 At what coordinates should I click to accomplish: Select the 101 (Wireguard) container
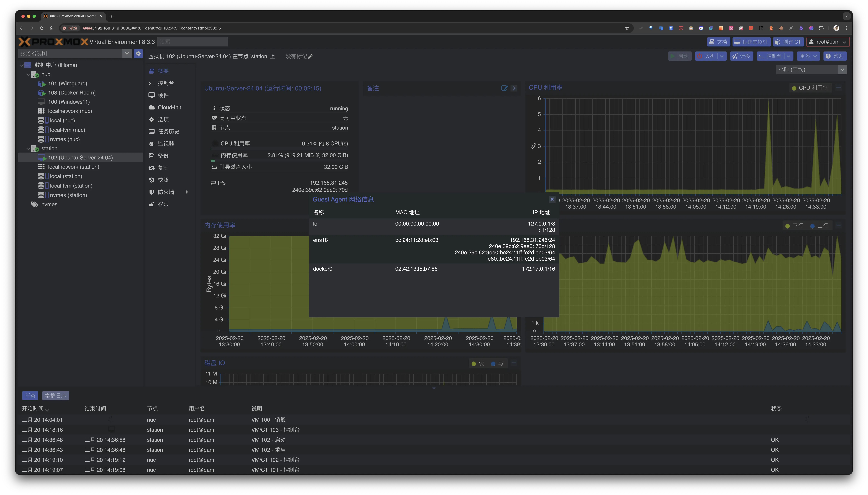tap(67, 83)
